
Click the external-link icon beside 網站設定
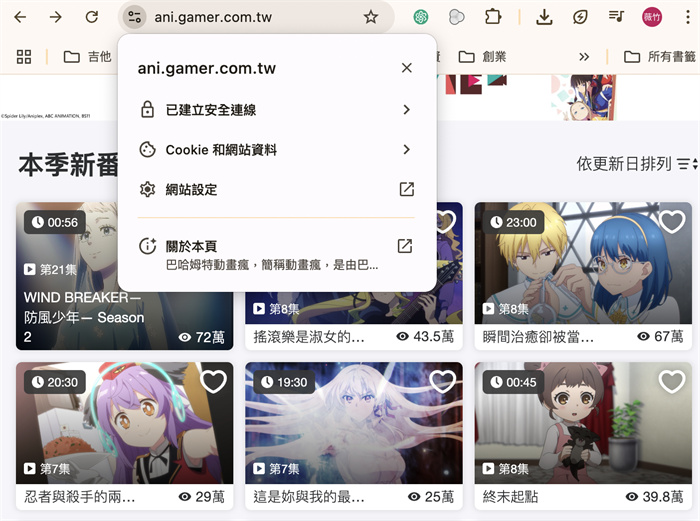[406, 189]
